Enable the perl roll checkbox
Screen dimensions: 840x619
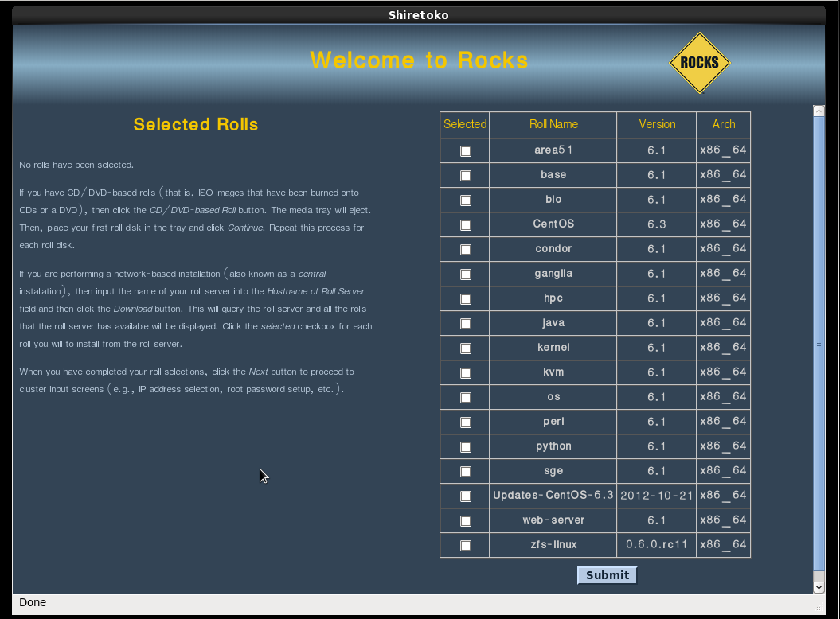(466, 422)
